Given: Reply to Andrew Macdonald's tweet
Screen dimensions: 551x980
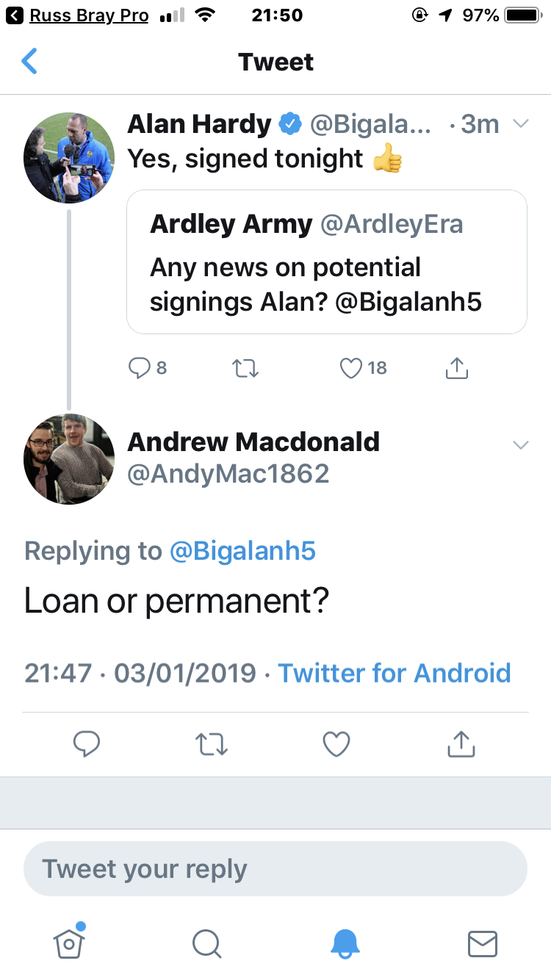Looking at the screenshot, I should pyautogui.click(x=87, y=744).
